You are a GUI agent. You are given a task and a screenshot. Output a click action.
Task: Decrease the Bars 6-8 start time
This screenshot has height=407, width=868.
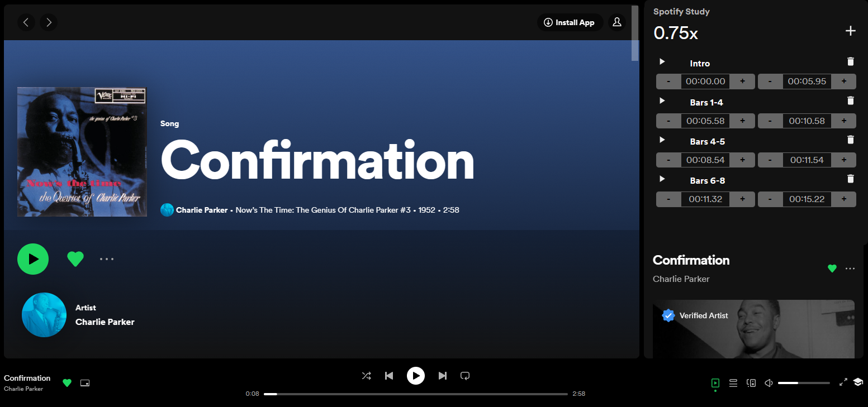pyautogui.click(x=668, y=199)
